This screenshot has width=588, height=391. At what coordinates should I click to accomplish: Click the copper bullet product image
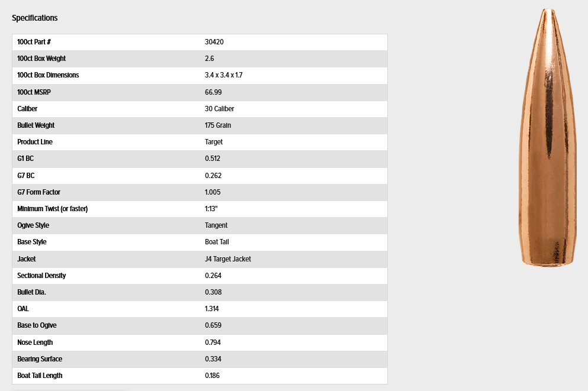coord(548,137)
